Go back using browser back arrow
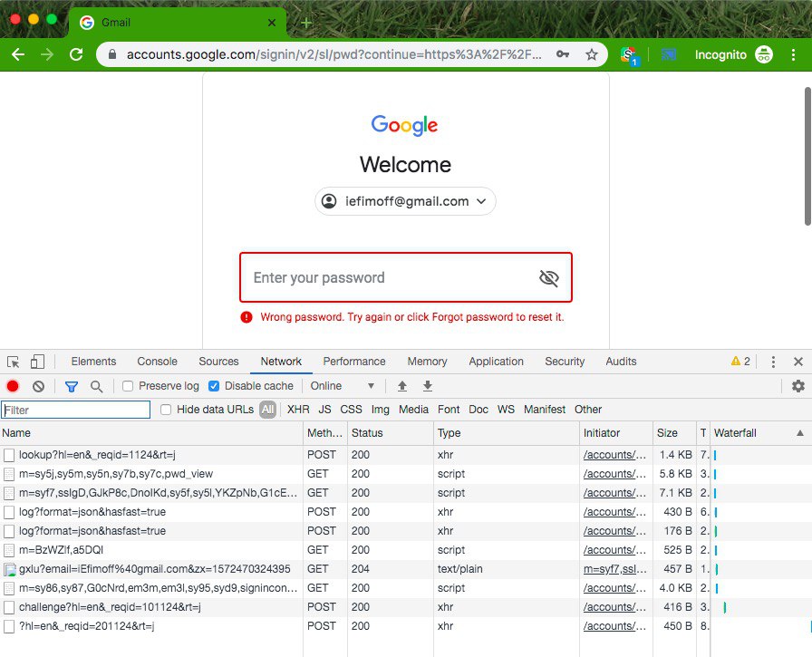812x657 pixels. 18,54
